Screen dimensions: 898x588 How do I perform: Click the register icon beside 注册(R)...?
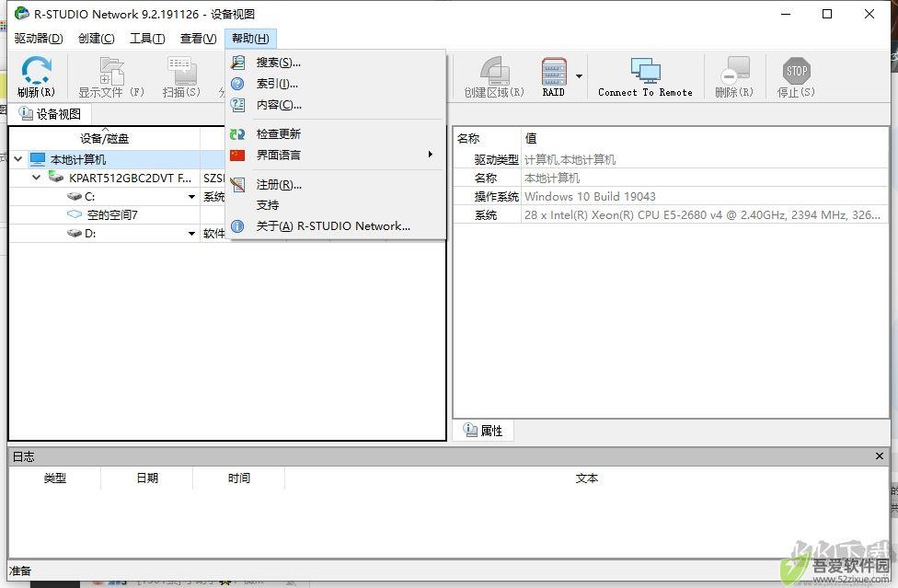click(237, 184)
